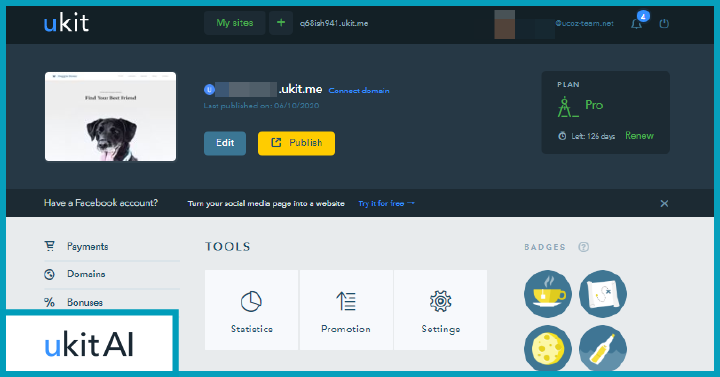Click the Renew plan link
720x377 pixels.
pos(639,136)
